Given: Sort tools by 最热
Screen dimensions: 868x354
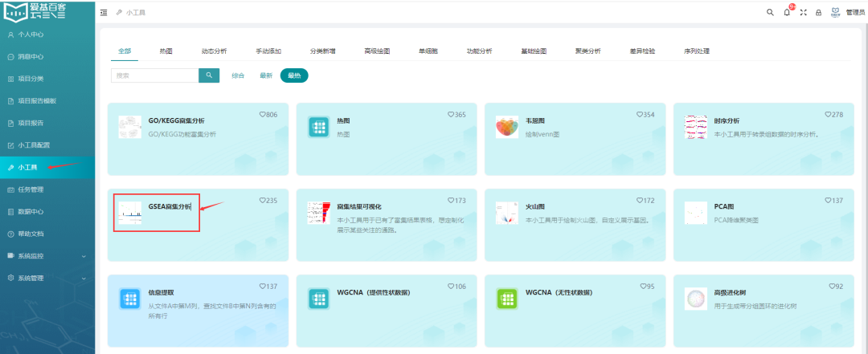Looking at the screenshot, I should pyautogui.click(x=294, y=75).
